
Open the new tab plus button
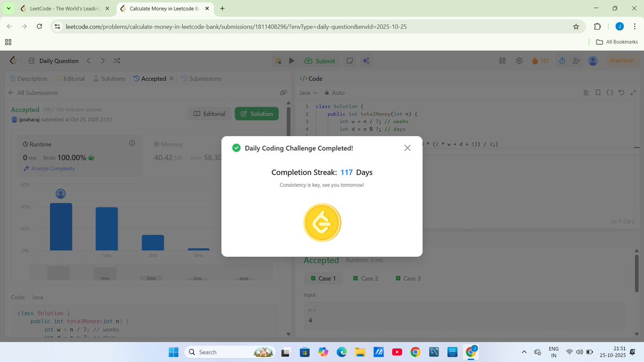222,9
